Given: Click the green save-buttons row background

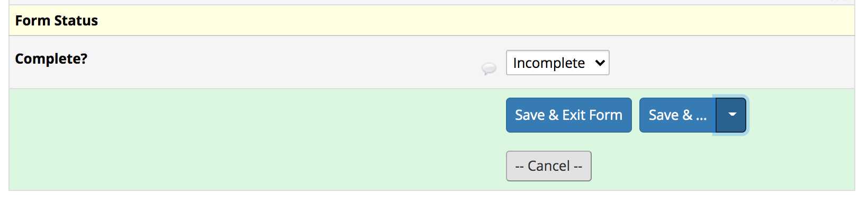Looking at the screenshot, I should (254, 140).
